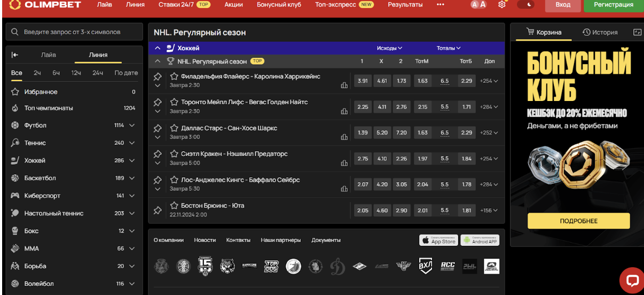The image size is (644, 295).
Task: Expand +284 markets for Торонто match
Action: click(x=489, y=107)
